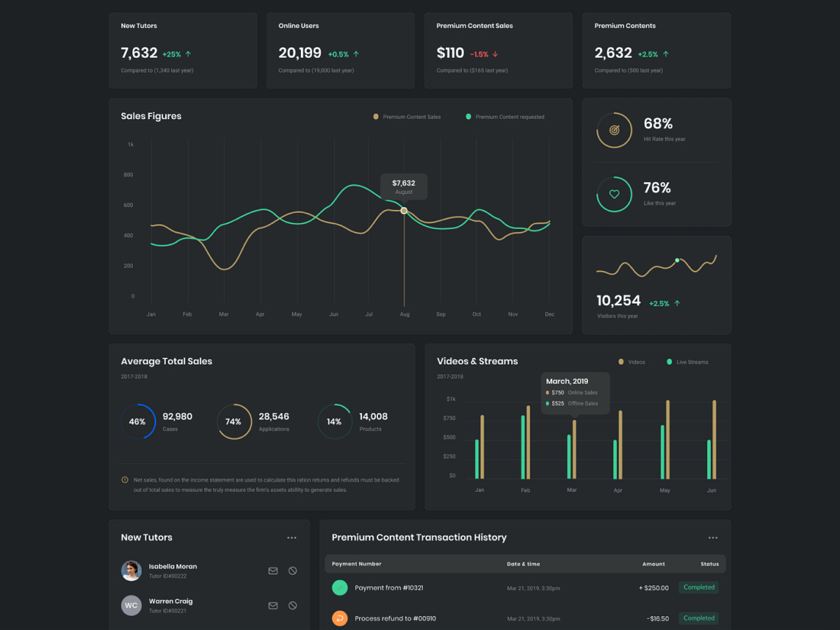The height and width of the screenshot is (630, 840).
Task: Click the 14,008 Products value
Action: point(373,416)
